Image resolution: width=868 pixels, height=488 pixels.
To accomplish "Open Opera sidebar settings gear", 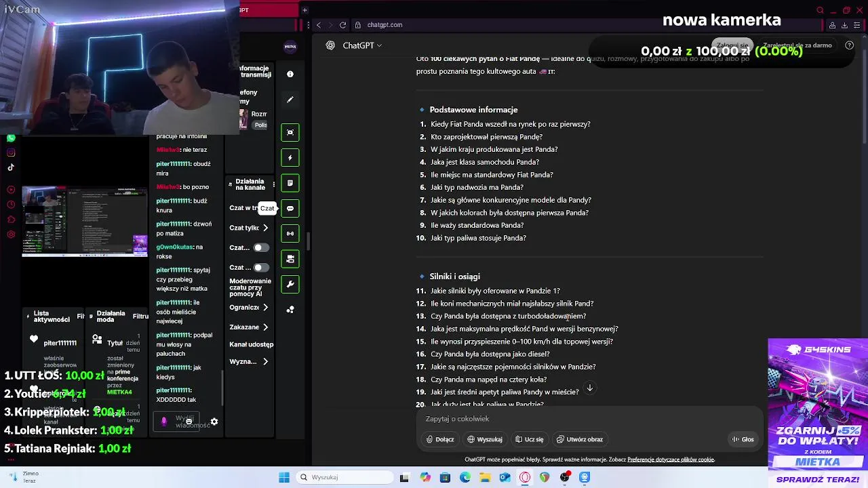I will coord(11,235).
